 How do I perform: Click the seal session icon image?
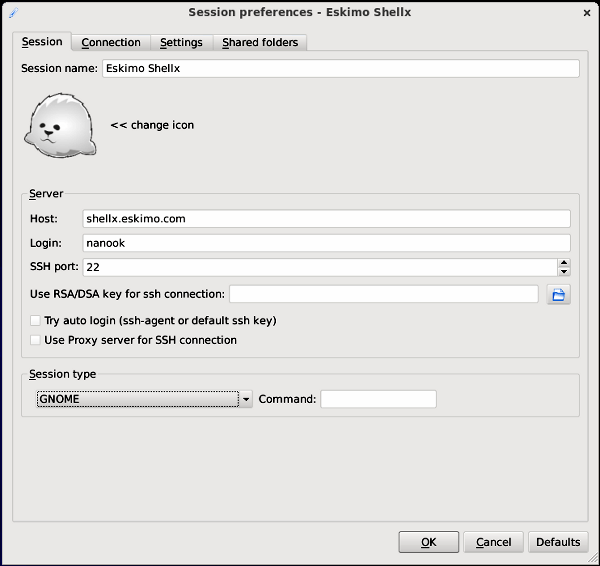coord(60,125)
